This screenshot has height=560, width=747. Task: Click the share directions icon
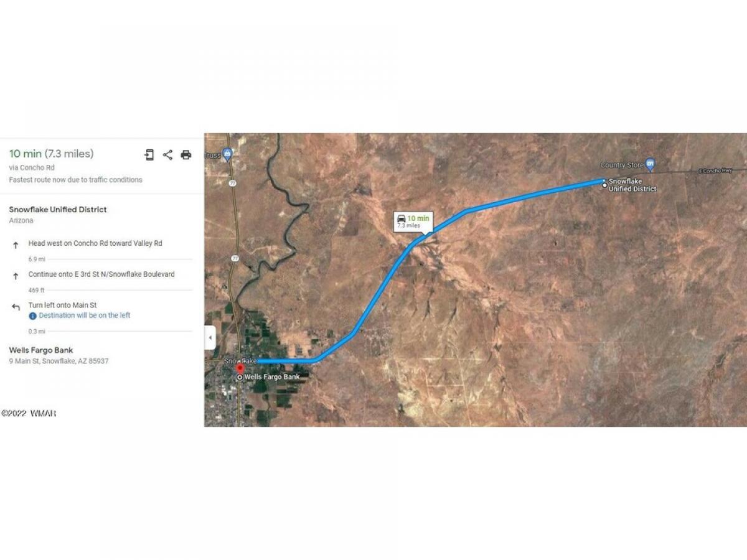(167, 155)
